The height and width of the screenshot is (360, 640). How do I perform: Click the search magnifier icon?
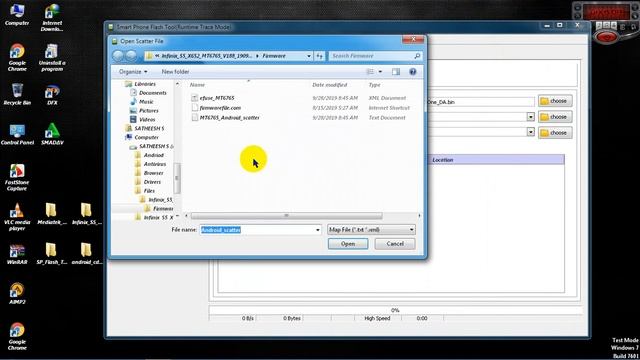(x=417, y=56)
